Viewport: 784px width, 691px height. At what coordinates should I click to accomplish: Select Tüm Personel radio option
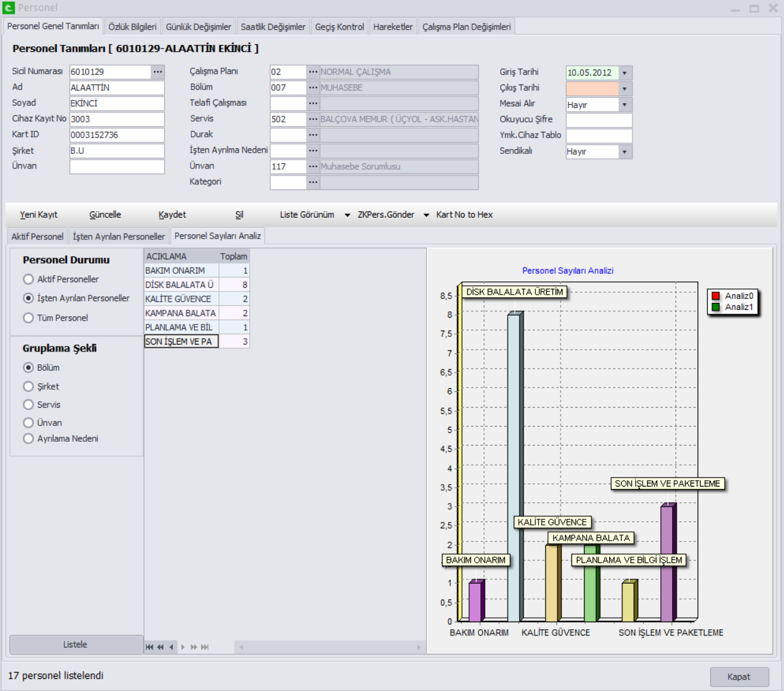click(x=28, y=318)
